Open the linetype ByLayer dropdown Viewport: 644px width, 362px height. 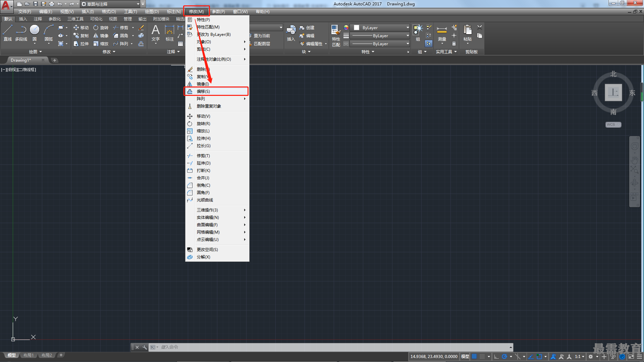tap(380, 44)
